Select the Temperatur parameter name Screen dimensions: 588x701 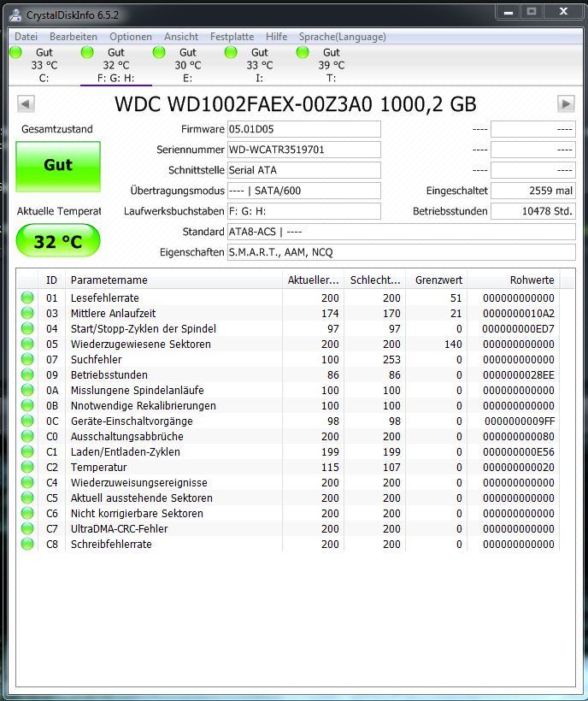pos(99,467)
